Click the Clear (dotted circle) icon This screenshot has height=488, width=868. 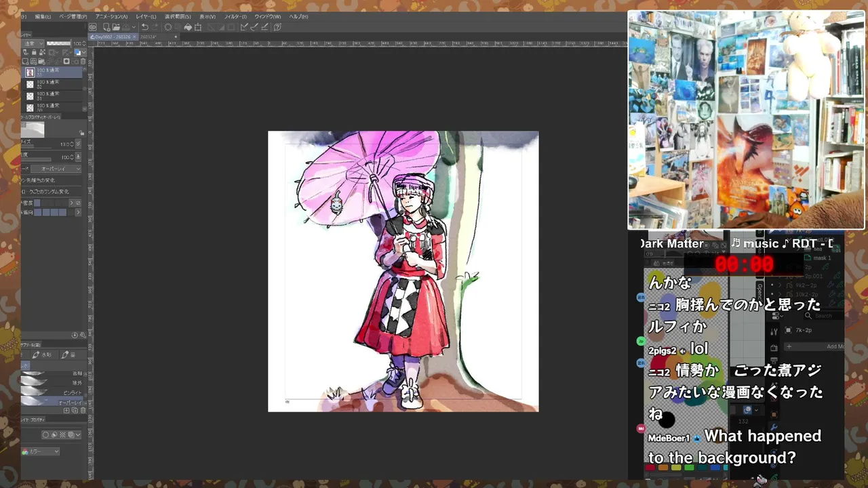click(168, 27)
